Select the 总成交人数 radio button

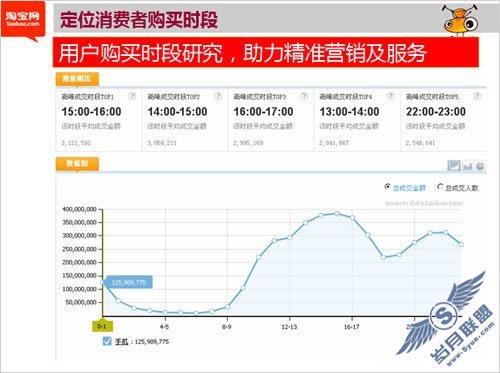(x=440, y=187)
